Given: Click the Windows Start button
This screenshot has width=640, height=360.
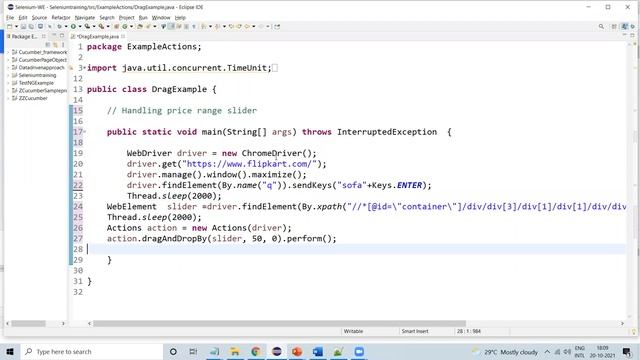Looking at the screenshot, I should [x=10, y=351].
